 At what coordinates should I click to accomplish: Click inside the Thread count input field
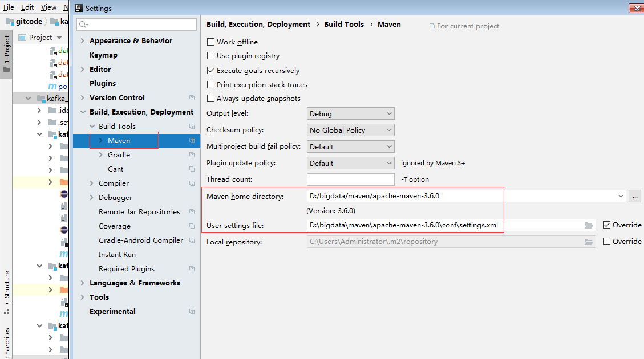(x=350, y=179)
